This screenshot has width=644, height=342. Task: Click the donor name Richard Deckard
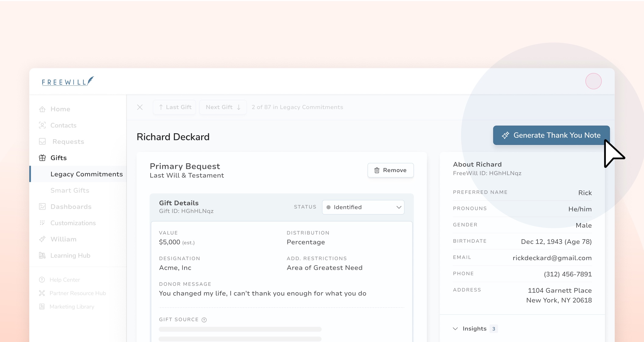click(x=173, y=137)
